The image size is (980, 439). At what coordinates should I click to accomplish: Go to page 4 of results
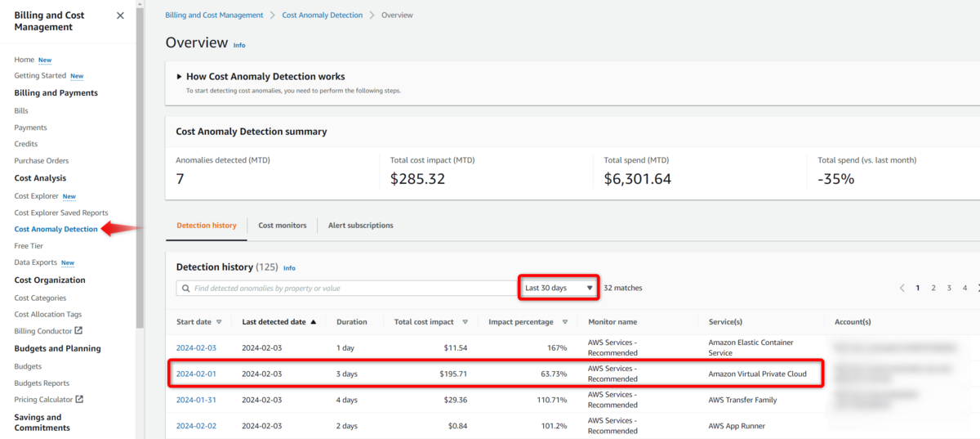coord(964,288)
